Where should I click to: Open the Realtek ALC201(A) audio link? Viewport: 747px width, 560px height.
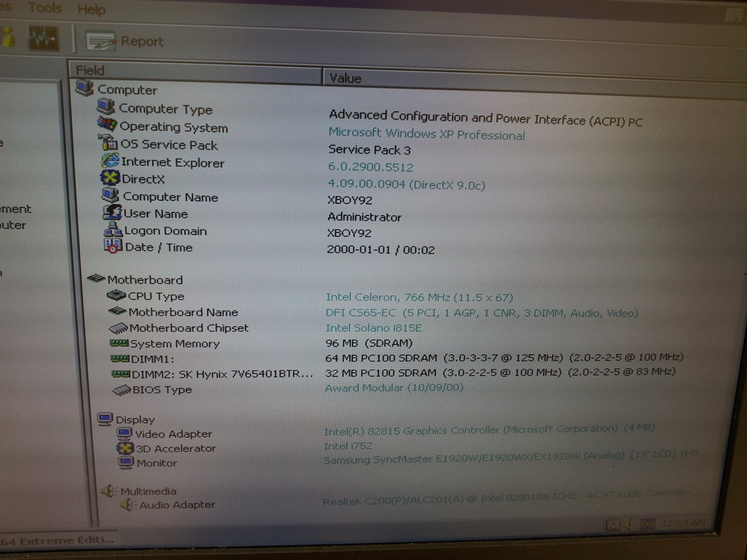coord(512,498)
